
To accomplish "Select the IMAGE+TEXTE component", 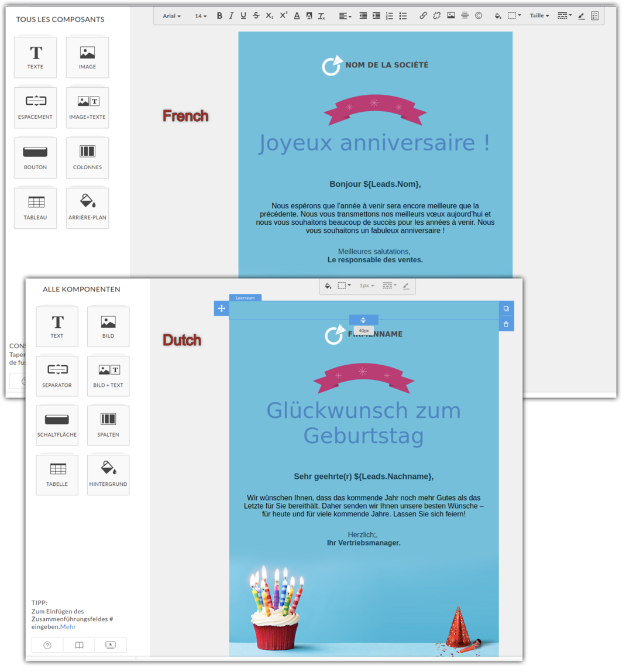I will click(87, 108).
